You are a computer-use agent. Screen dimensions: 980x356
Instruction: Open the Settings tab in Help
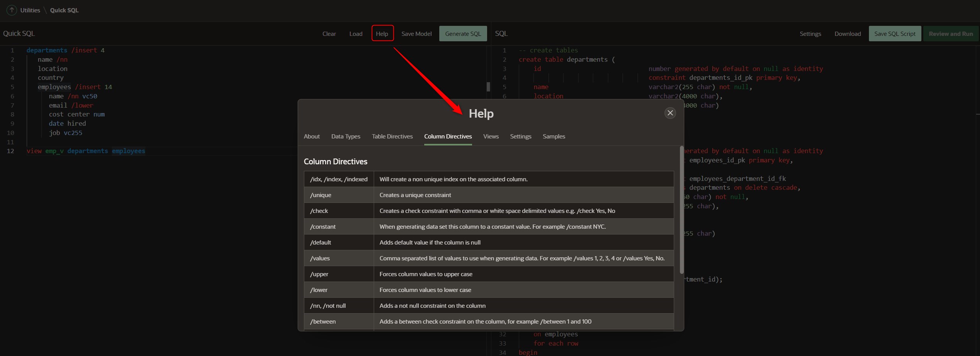(520, 137)
